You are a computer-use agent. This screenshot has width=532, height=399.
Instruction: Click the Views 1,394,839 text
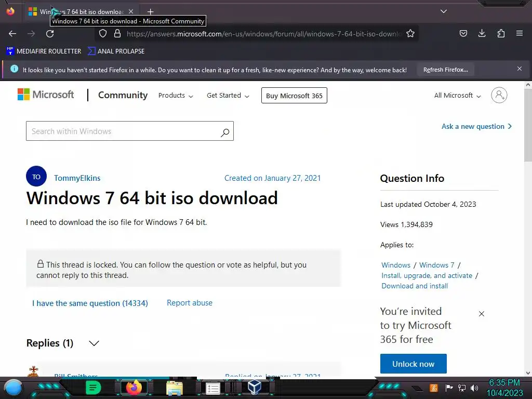pyautogui.click(x=406, y=224)
